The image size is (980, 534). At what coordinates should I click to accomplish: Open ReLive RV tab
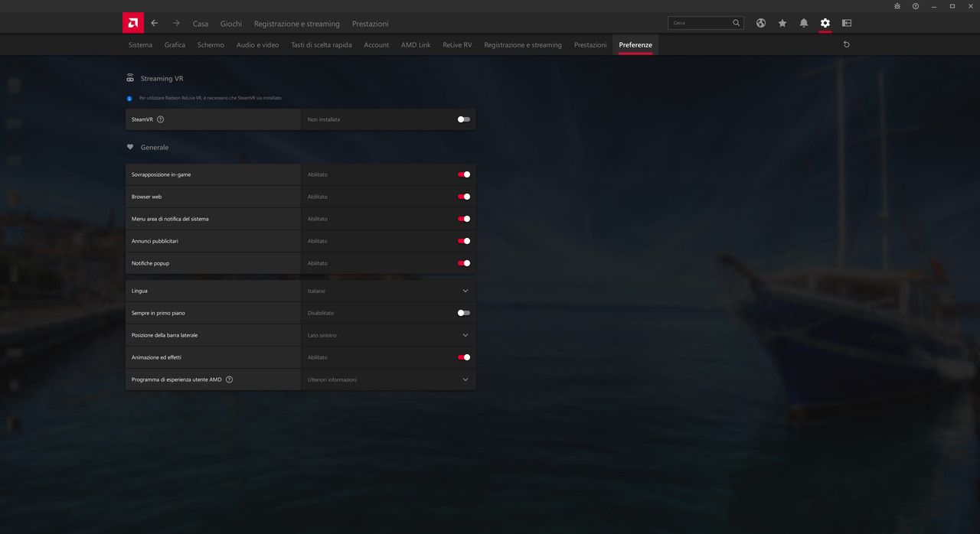point(457,45)
